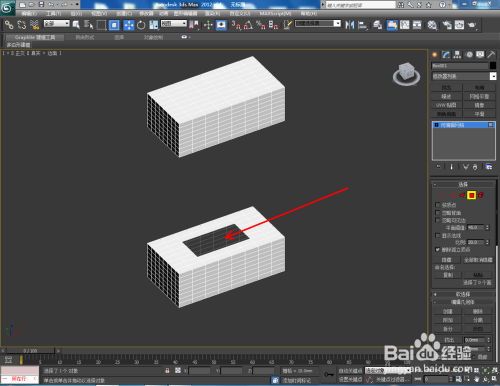Open the MAXScript menu

coord(275,14)
